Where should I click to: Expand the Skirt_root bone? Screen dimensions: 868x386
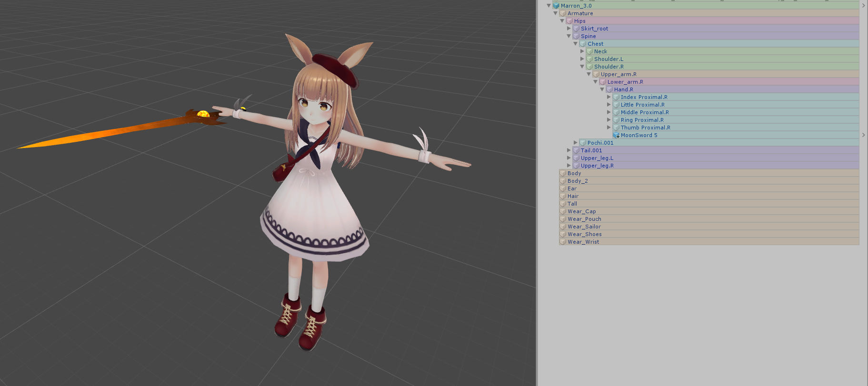coord(569,29)
